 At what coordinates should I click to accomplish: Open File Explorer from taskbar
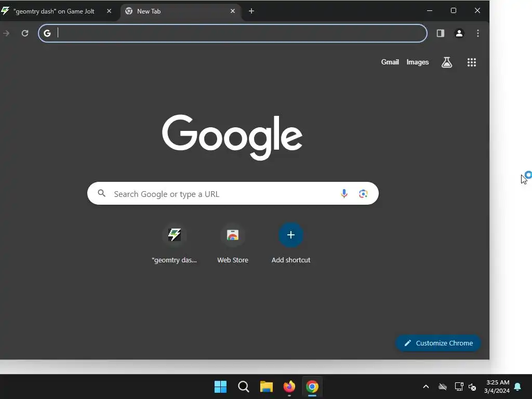[267, 387]
